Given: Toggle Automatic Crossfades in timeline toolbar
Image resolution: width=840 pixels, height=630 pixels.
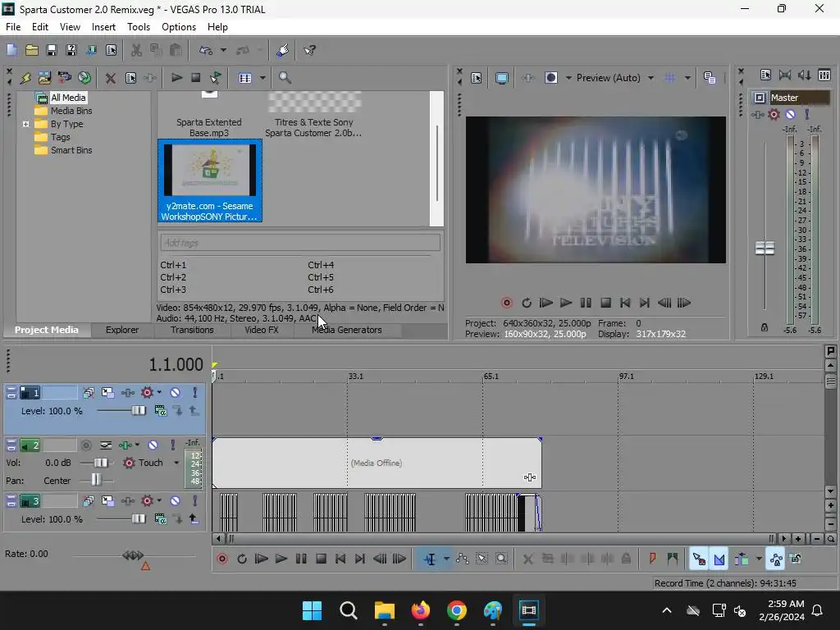Looking at the screenshot, I should point(719,559).
